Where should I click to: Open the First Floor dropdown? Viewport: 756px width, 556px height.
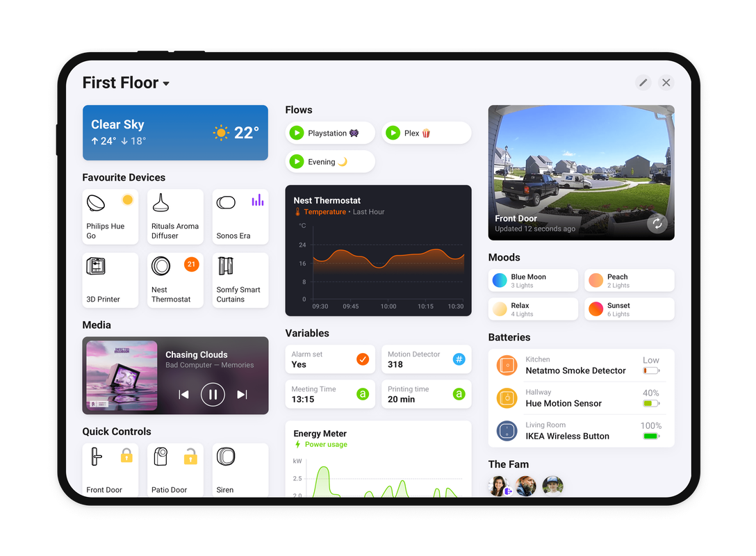(x=126, y=83)
